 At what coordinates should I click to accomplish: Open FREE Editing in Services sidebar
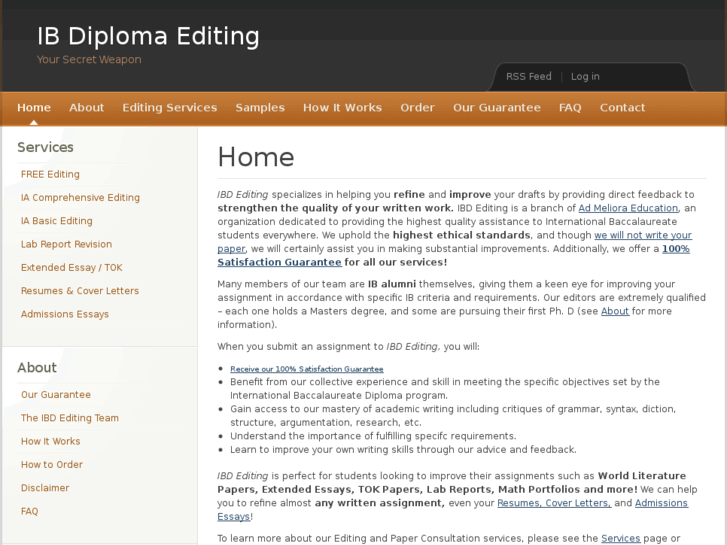point(50,174)
